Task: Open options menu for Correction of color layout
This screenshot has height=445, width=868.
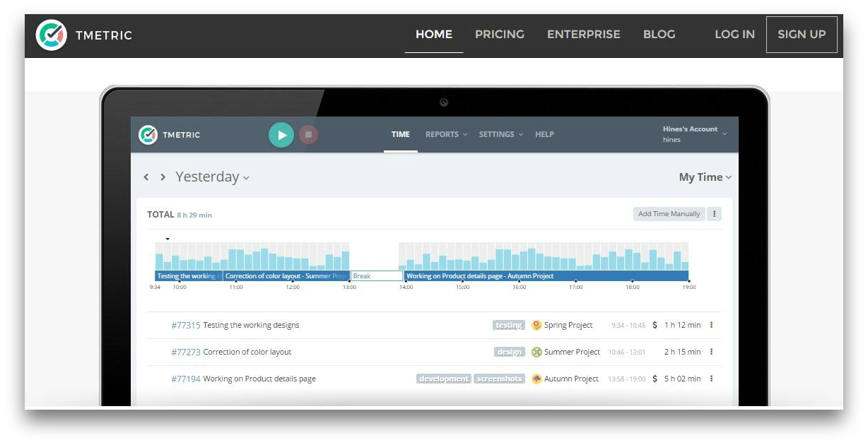Action: (711, 352)
